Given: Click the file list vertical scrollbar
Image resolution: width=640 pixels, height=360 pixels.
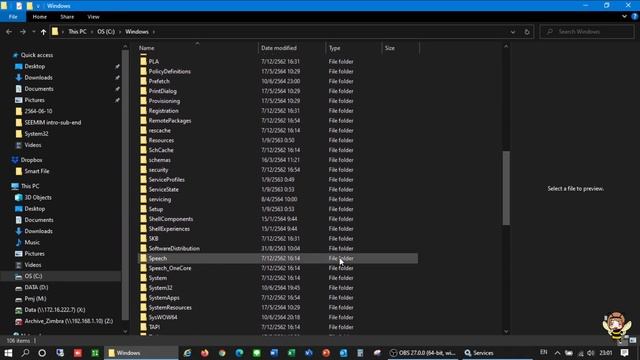Looking at the screenshot, I should (x=506, y=188).
